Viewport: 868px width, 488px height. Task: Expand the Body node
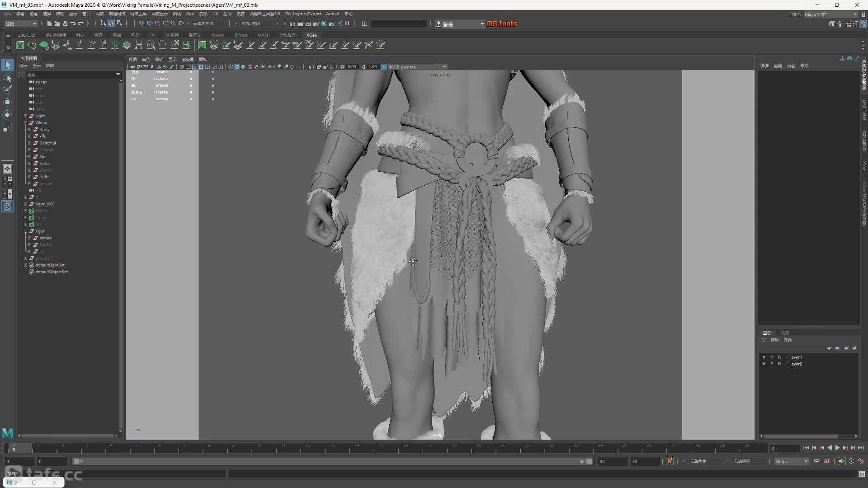[30, 129]
